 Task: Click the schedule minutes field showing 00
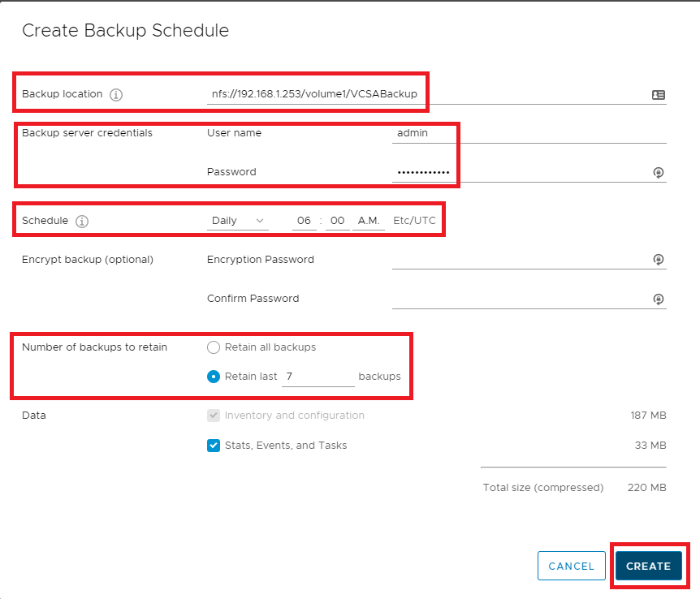338,221
